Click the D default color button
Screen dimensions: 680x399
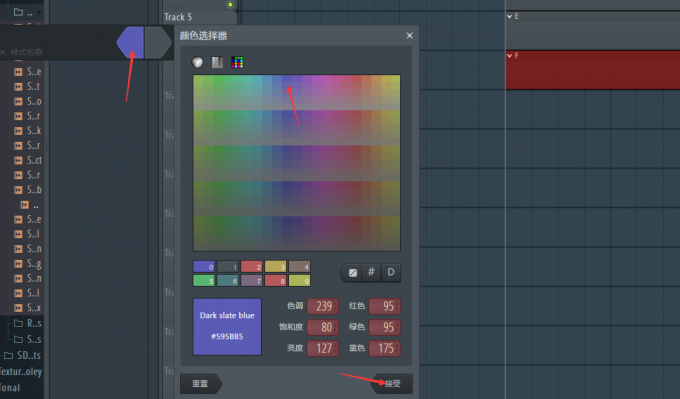(x=391, y=273)
